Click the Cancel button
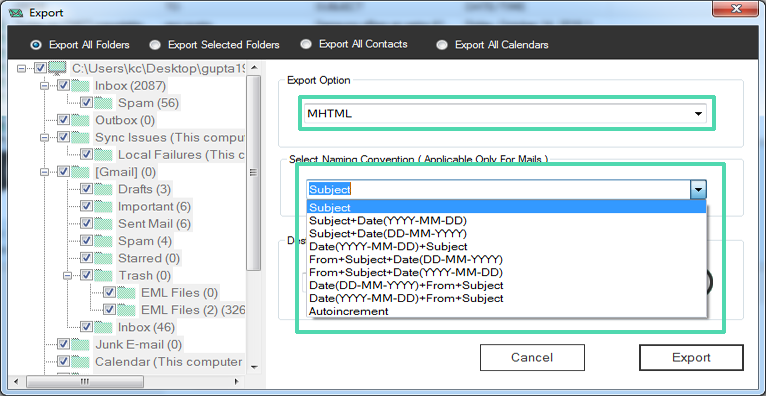Screen dimensions: 766x396 tap(532, 357)
